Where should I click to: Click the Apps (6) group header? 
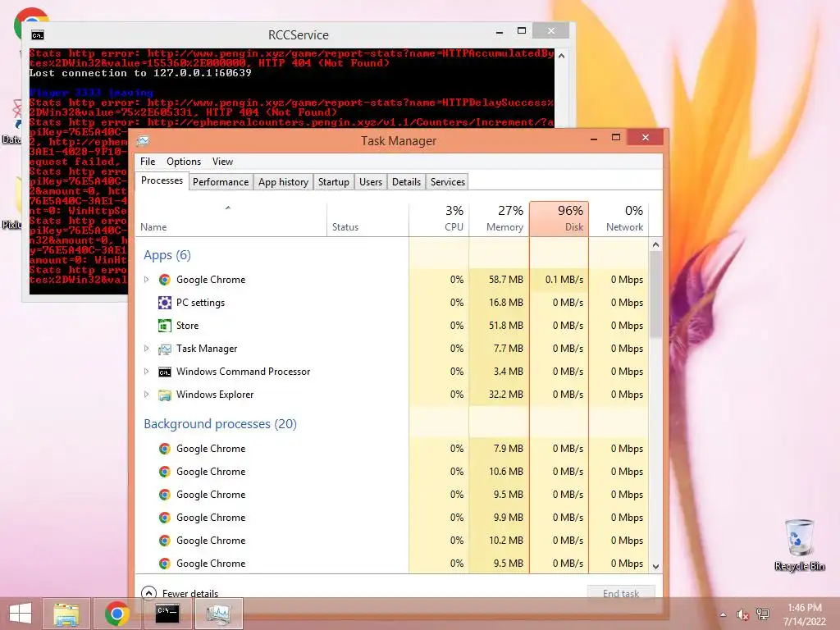point(167,255)
